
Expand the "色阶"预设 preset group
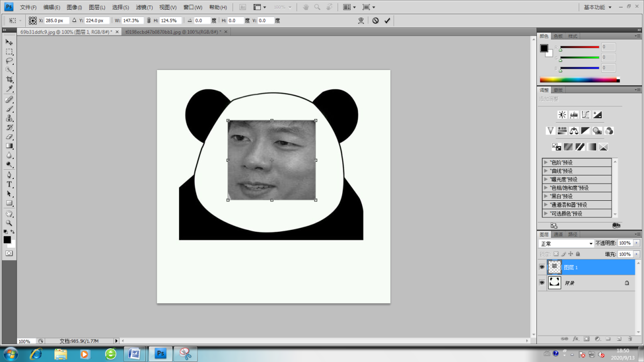click(546, 162)
